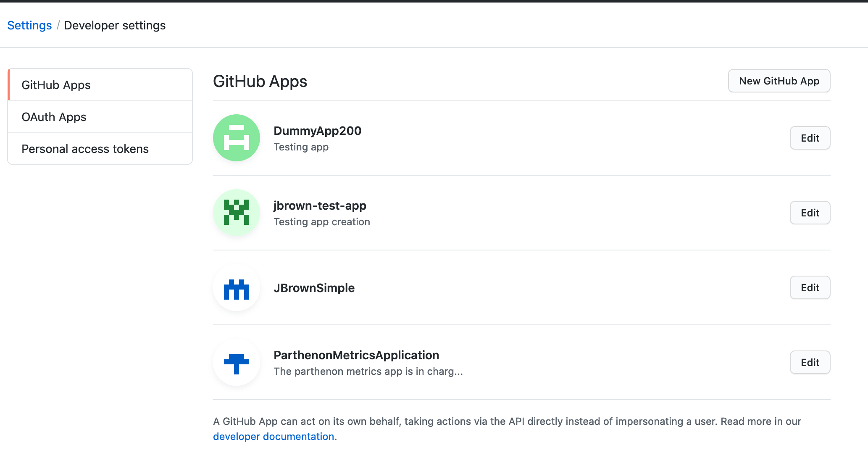Click the 'Developer settings' breadcrumb text
Image resolution: width=868 pixels, height=461 pixels.
115,25
